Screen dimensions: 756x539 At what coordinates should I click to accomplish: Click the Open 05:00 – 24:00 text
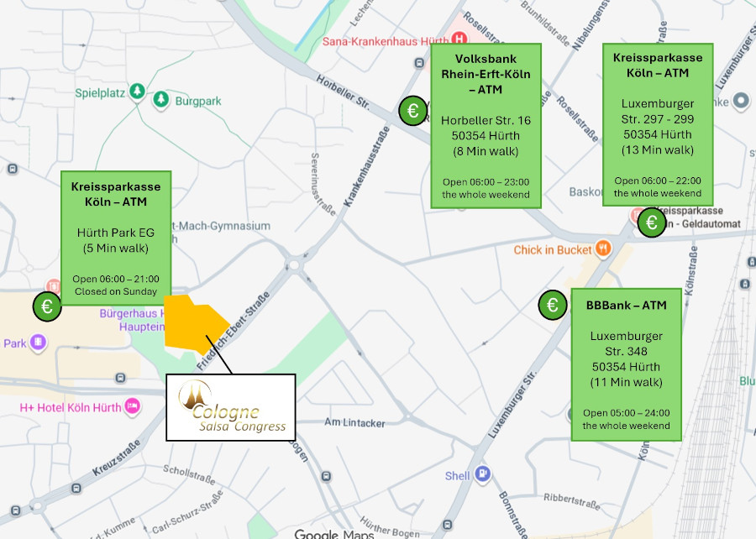click(x=627, y=413)
